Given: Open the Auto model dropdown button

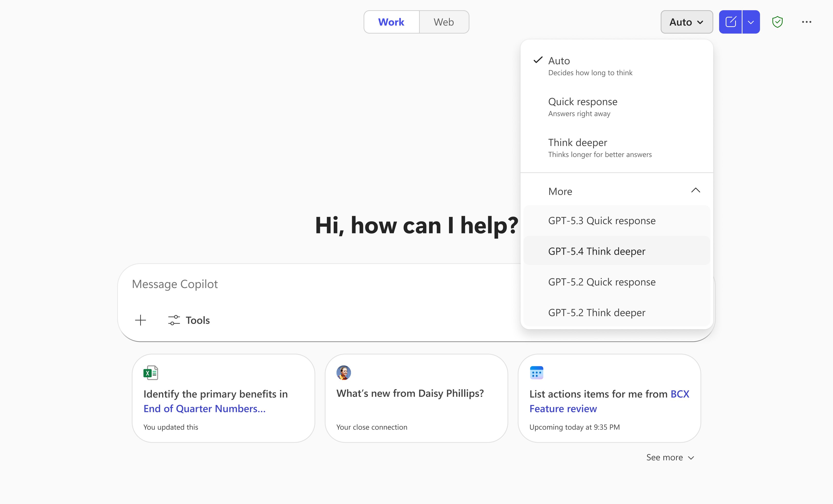Looking at the screenshot, I should click(686, 22).
